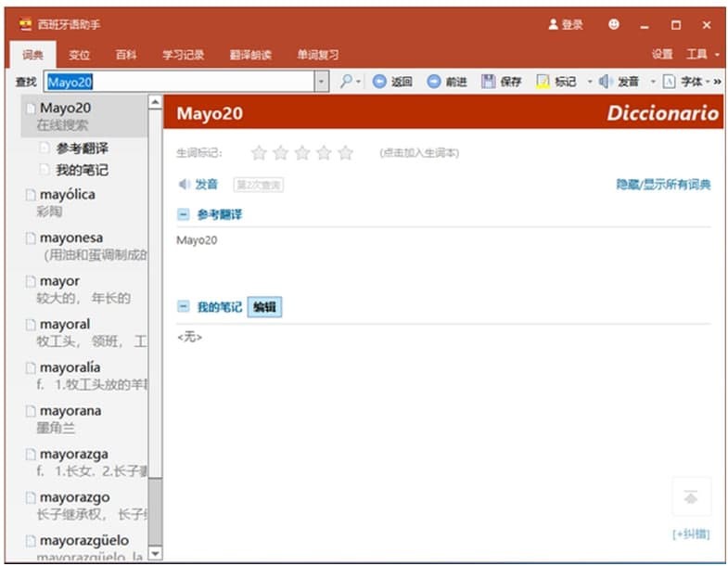
Task: Click the 发音 speaker icon in toolbar
Action: pos(606,82)
